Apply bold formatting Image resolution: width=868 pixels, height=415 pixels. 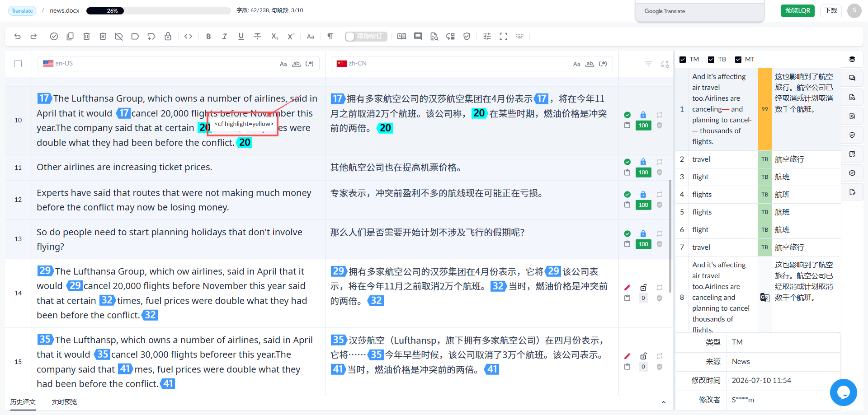coord(208,37)
